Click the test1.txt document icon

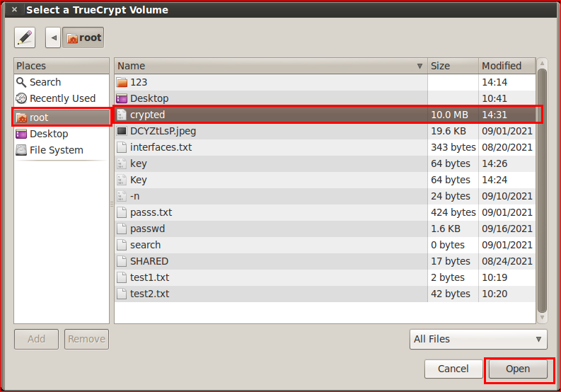pyautogui.click(x=122, y=277)
